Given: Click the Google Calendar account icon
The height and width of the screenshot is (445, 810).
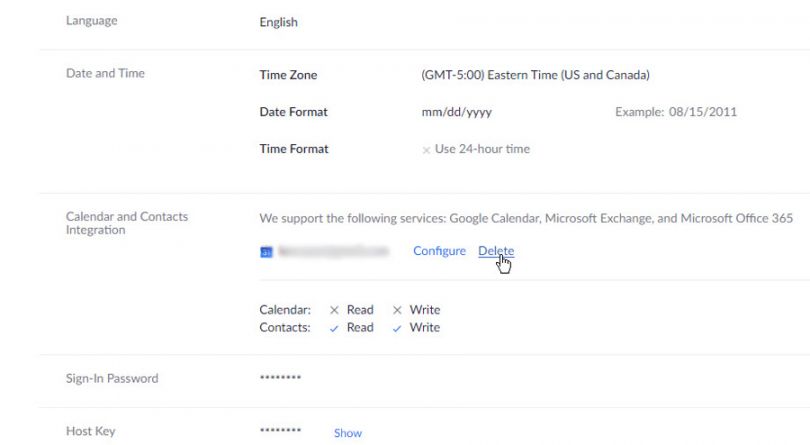Looking at the screenshot, I should [266, 252].
